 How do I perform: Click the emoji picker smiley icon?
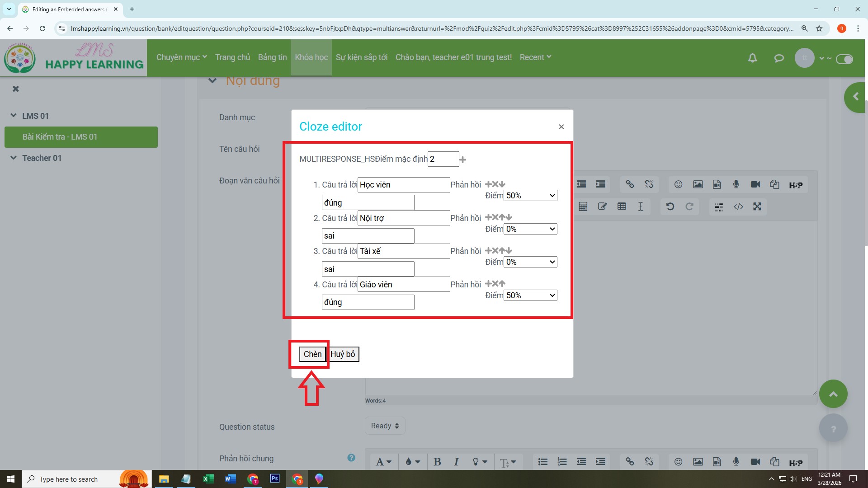(678, 184)
